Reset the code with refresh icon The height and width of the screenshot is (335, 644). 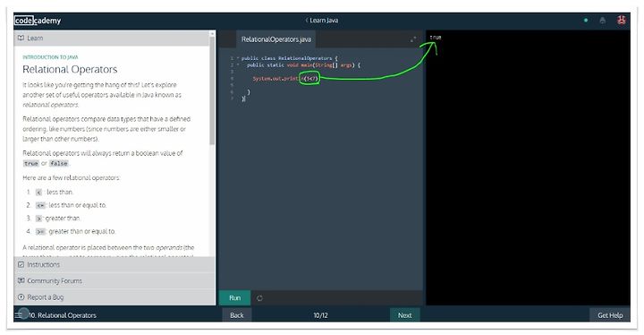click(x=259, y=298)
